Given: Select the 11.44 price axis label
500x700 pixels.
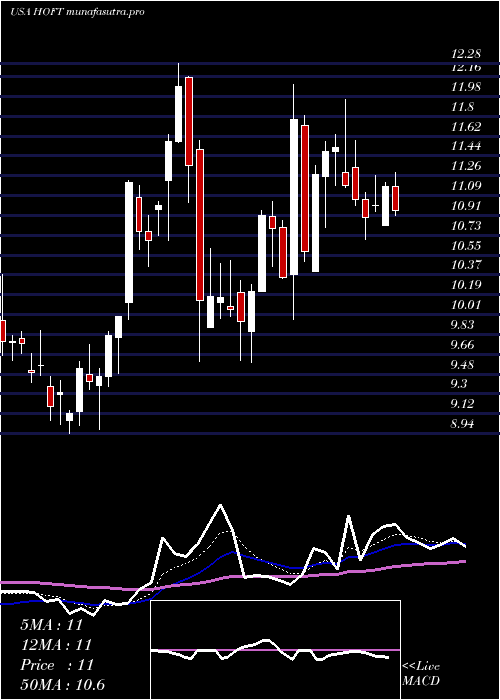Looking at the screenshot, I should (x=466, y=146).
